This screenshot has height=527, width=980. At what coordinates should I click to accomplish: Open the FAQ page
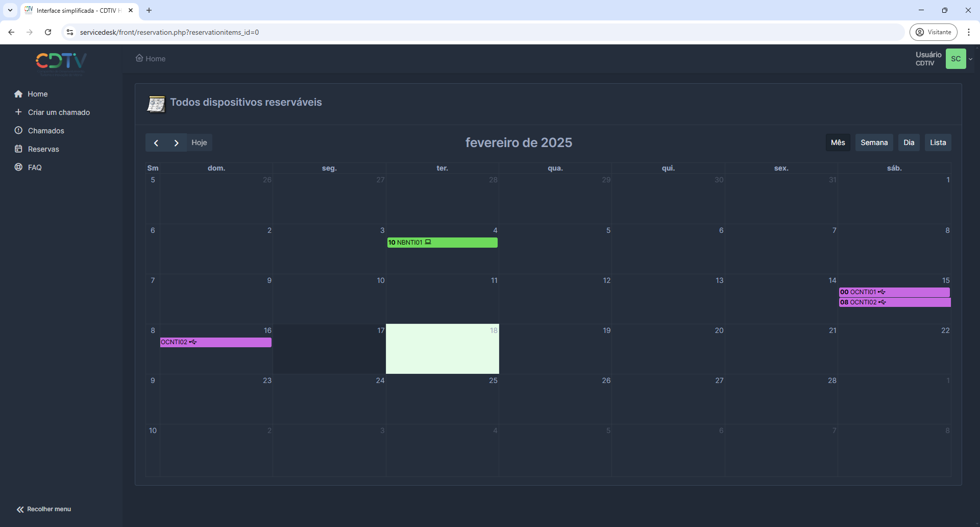(35, 167)
